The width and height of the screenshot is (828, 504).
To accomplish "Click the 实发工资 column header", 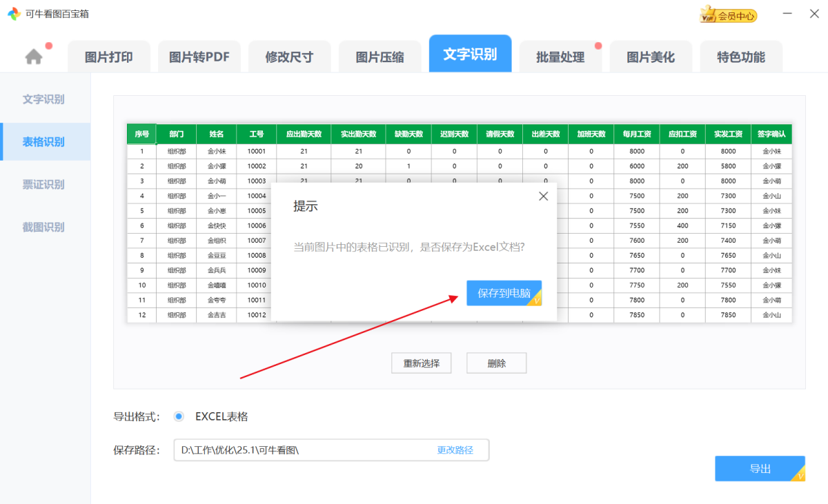I will click(729, 134).
